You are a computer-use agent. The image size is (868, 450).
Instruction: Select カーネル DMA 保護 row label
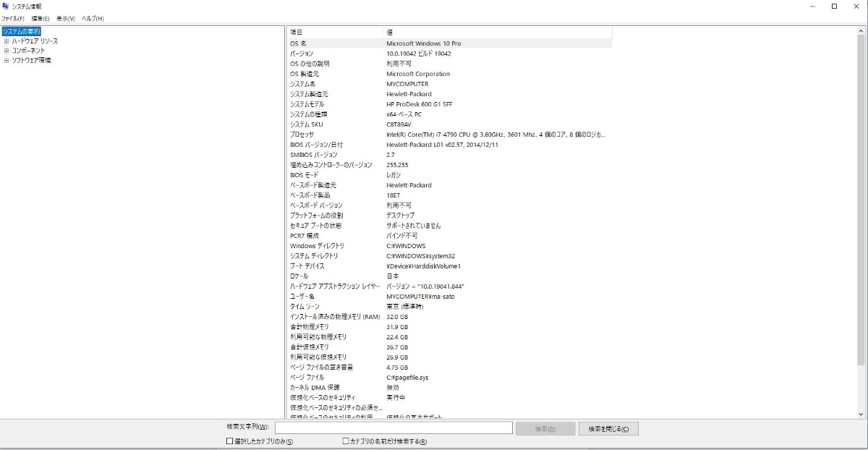pos(315,388)
